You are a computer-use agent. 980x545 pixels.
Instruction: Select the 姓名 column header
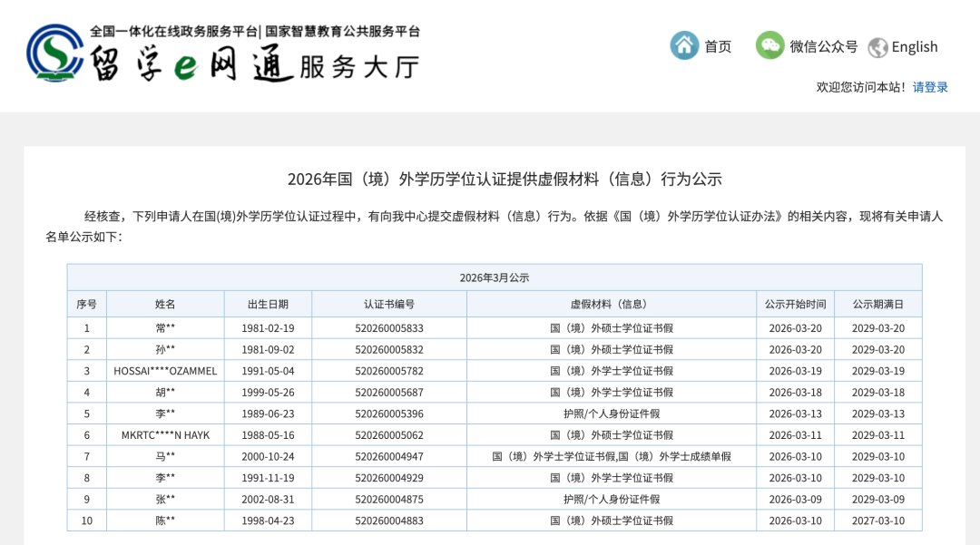click(x=165, y=304)
